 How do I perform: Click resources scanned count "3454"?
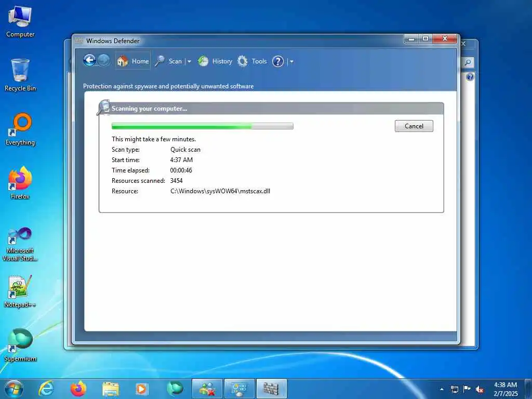coord(176,181)
